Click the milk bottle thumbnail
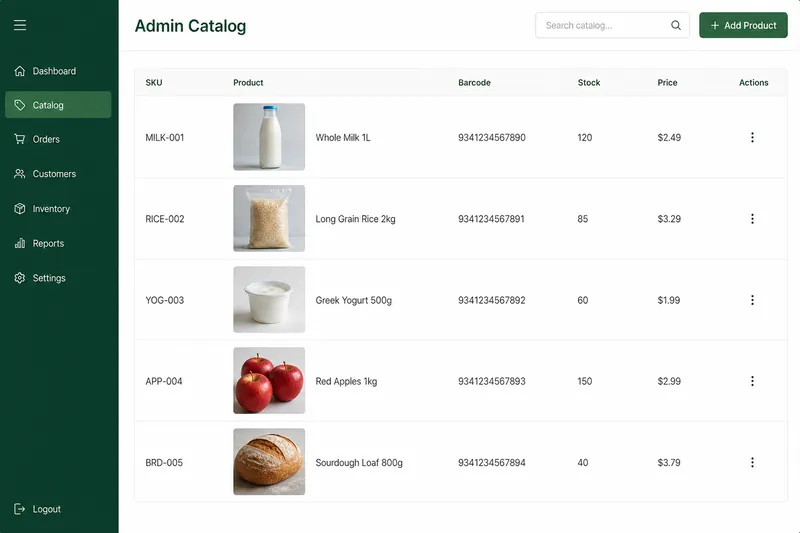The height and width of the screenshot is (533, 800). point(269,137)
